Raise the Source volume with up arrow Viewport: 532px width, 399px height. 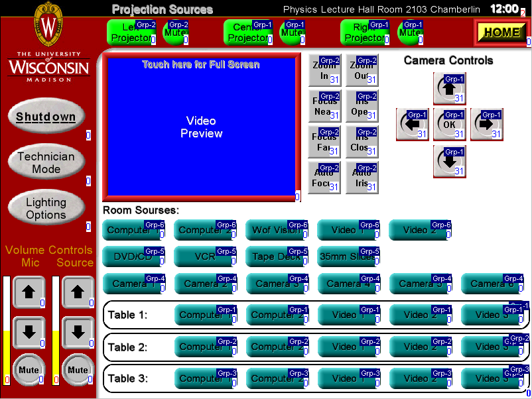[78, 292]
